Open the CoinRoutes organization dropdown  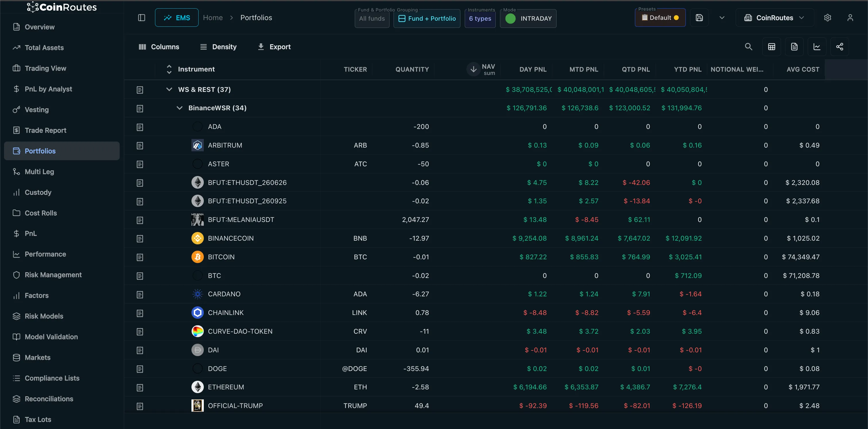(x=774, y=18)
